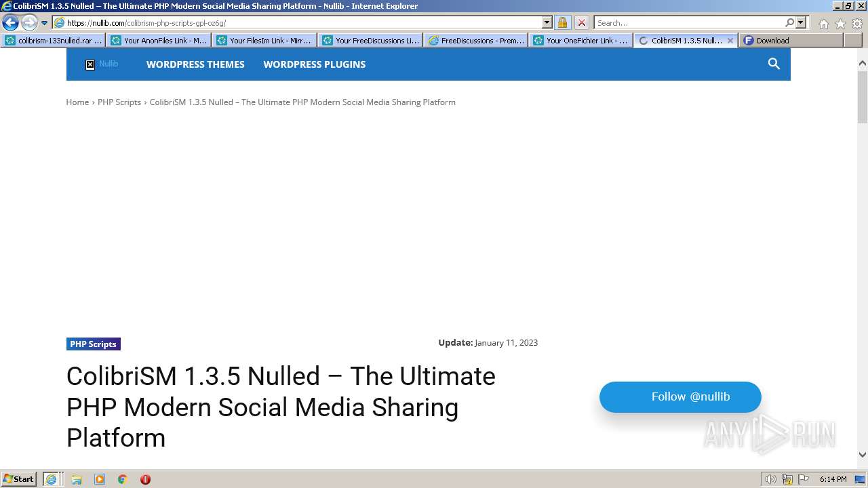The image size is (868, 488).
Task: Click the page scrollbar up arrow
Action: [x=862, y=64]
